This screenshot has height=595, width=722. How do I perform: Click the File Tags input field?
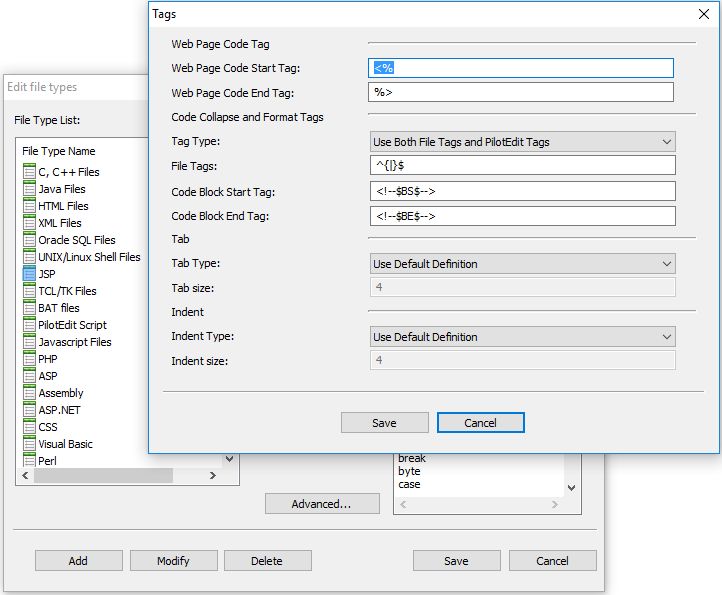[523, 165]
